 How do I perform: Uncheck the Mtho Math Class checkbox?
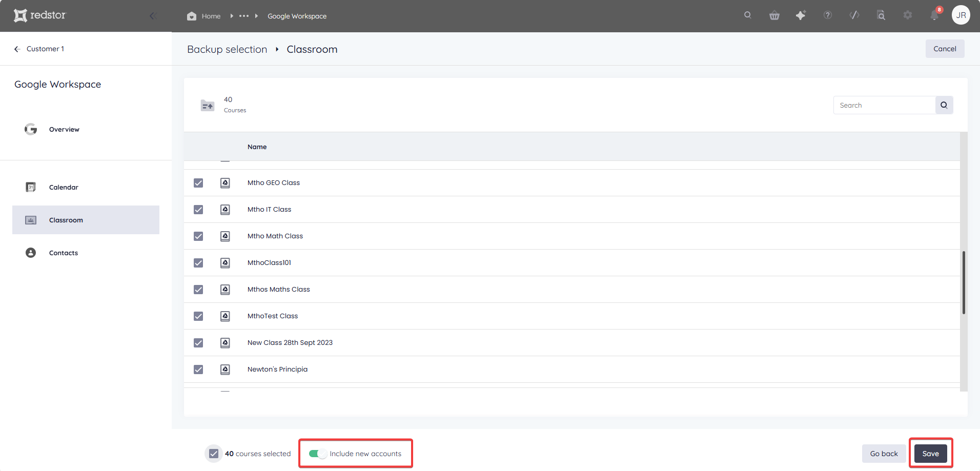[x=198, y=236]
